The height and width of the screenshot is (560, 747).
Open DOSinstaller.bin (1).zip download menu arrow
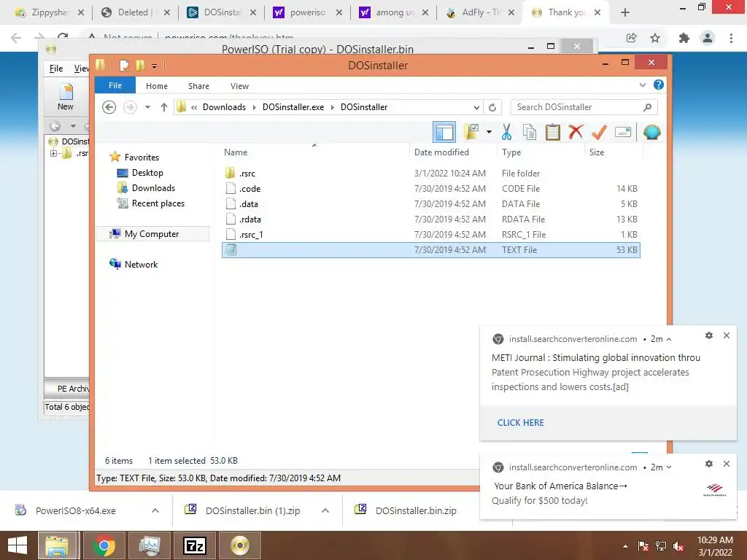[325, 510]
